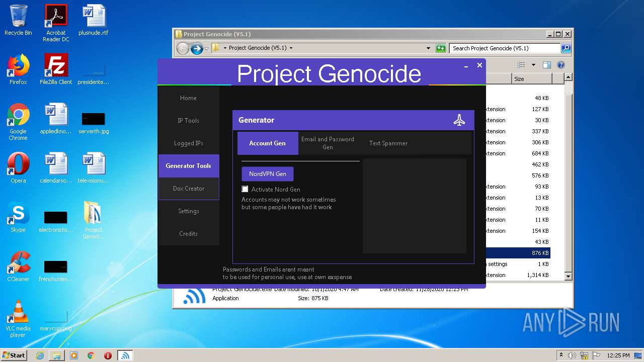This screenshot has height=362, width=644.
Task: Open Settings sidebar section
Action: coord(189,211)
